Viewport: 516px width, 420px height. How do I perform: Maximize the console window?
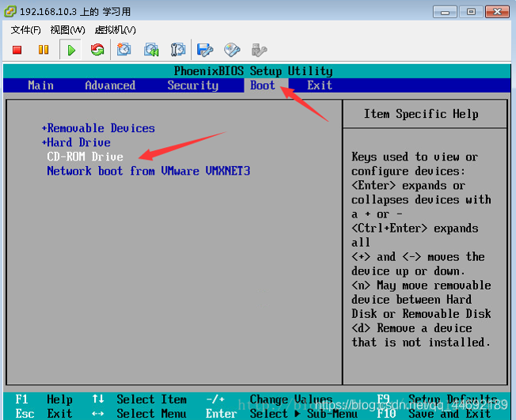point(471,12)
